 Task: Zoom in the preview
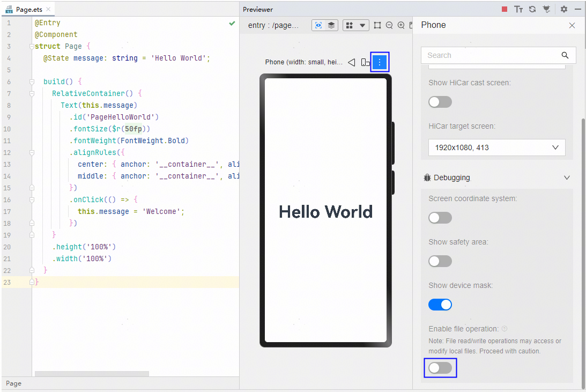pos(401,25)
